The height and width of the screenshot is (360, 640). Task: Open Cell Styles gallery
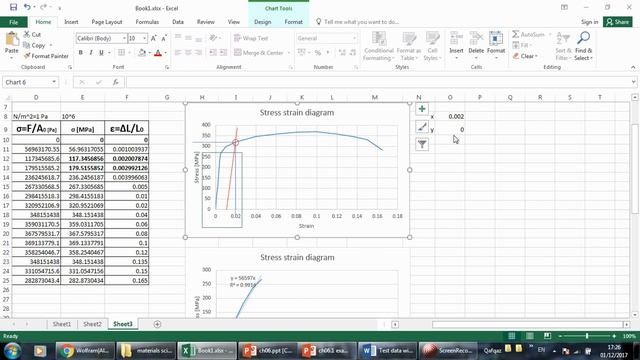click(x=432, y=46)
